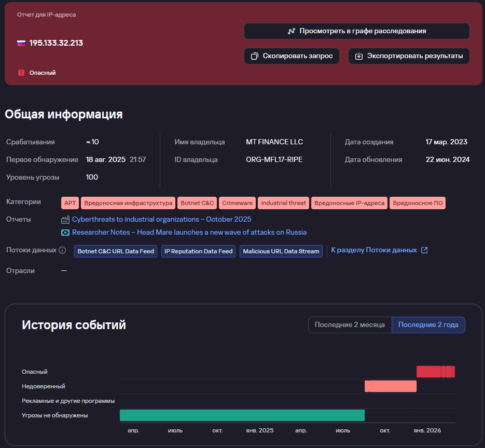
Task: Select the Botnet C&C category tag
Action: pyautogui.click(x=197, y=203)
